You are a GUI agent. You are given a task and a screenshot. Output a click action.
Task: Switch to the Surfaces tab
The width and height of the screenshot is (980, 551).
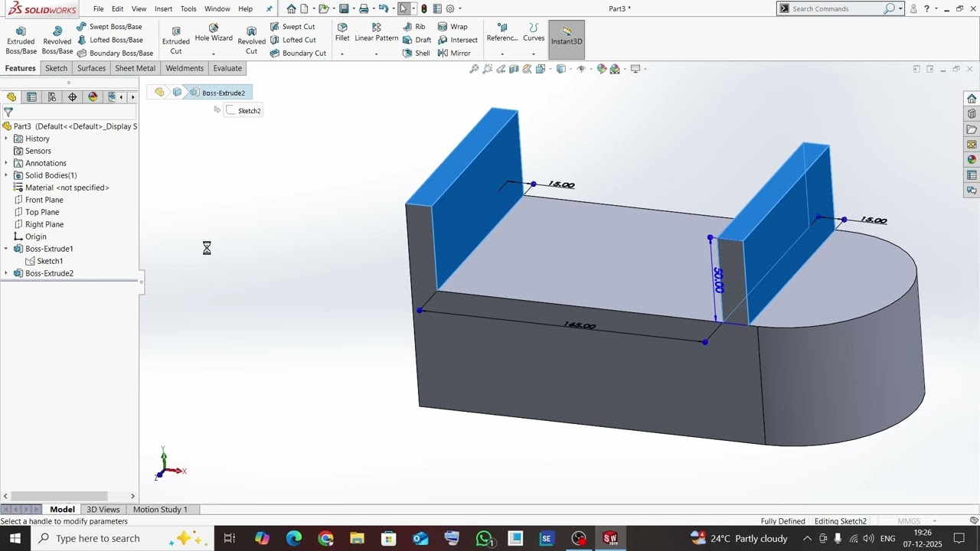click(91, 68)
